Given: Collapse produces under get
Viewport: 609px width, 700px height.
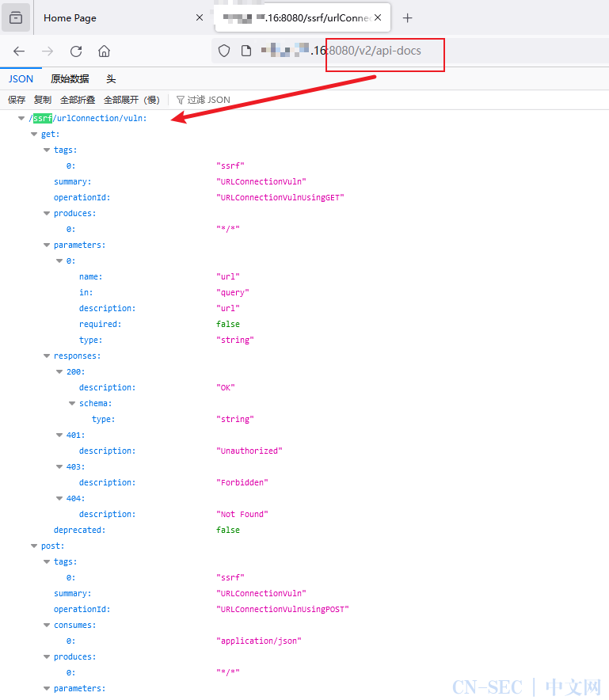Looking at the screenshot, I should [47, 213].
